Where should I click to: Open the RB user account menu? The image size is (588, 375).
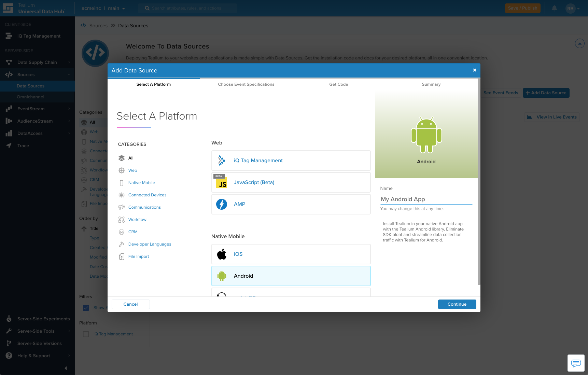coord(573,9)
